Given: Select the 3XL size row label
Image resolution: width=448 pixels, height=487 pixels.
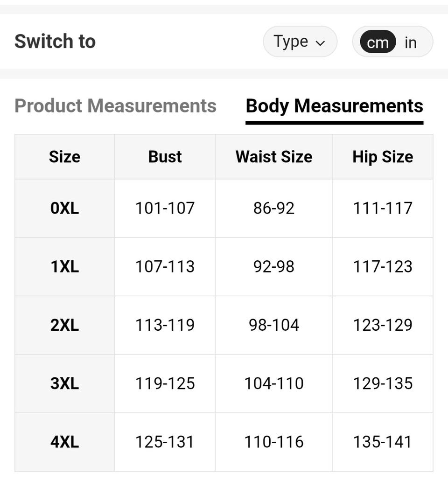Looking at the screenshot, I should [64, 383].
